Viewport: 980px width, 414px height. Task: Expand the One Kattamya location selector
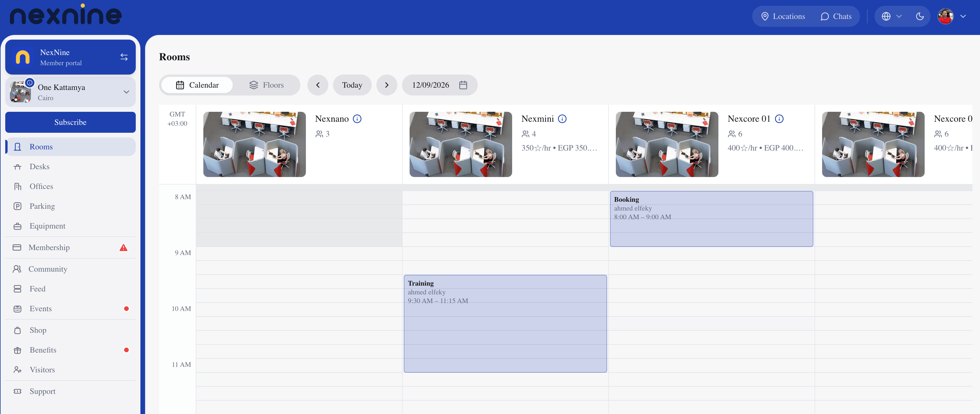tap(70, 92)
